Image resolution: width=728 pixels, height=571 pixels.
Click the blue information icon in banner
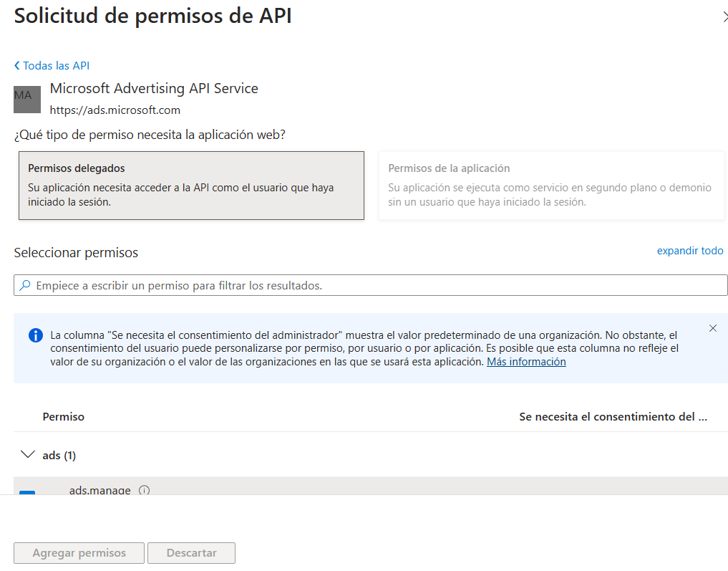(x=36, y=335)
